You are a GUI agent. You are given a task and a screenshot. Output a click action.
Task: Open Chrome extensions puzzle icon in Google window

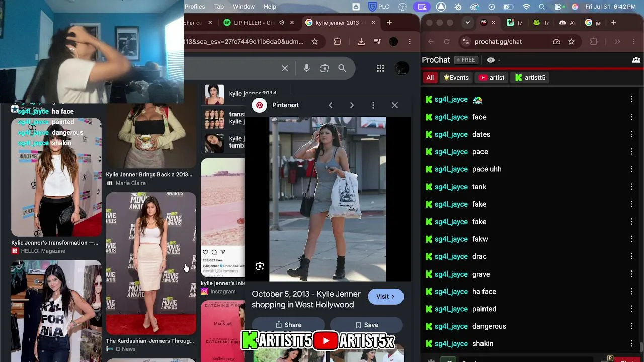[338, 42]
